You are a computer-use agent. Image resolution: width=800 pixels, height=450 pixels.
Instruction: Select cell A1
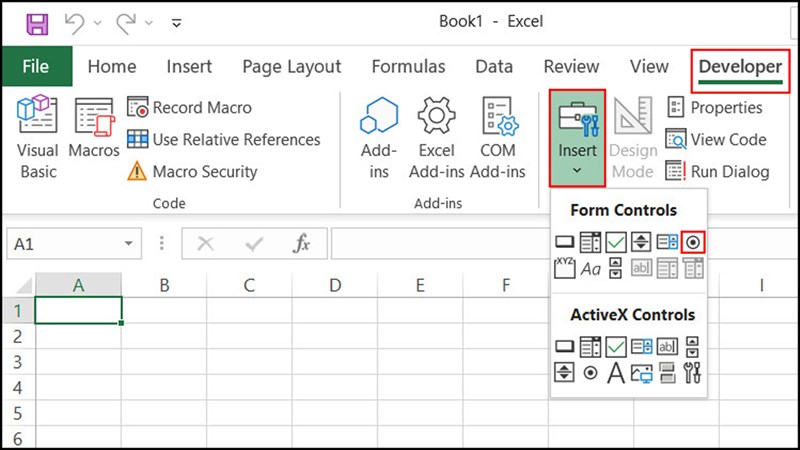point(78,310)
